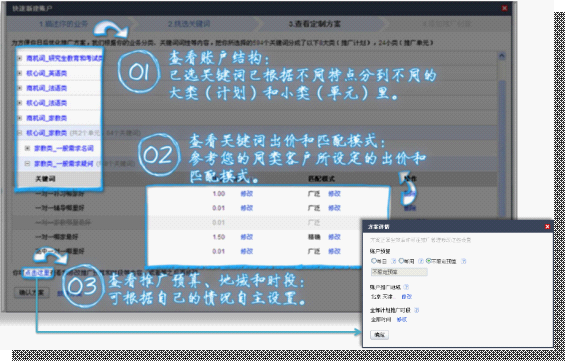Select keyword 一对一辅导哪里好
This screenshot has height=362, width=566.
coord(60,208)
